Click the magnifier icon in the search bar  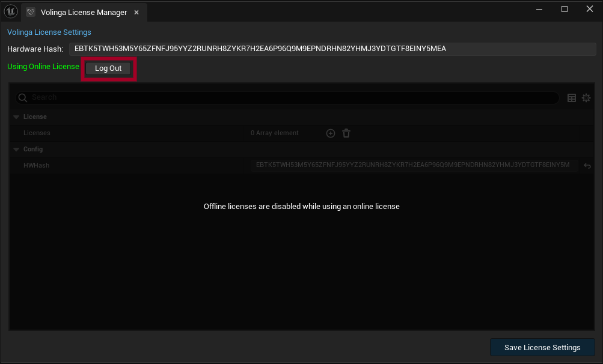click(x=23, y=98)
